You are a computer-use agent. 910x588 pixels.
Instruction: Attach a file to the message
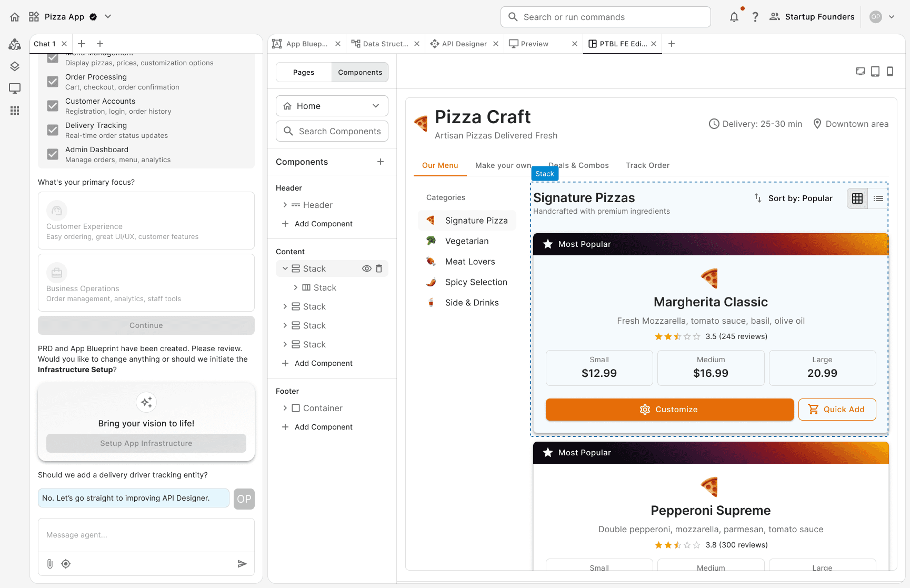pos(50,564)
